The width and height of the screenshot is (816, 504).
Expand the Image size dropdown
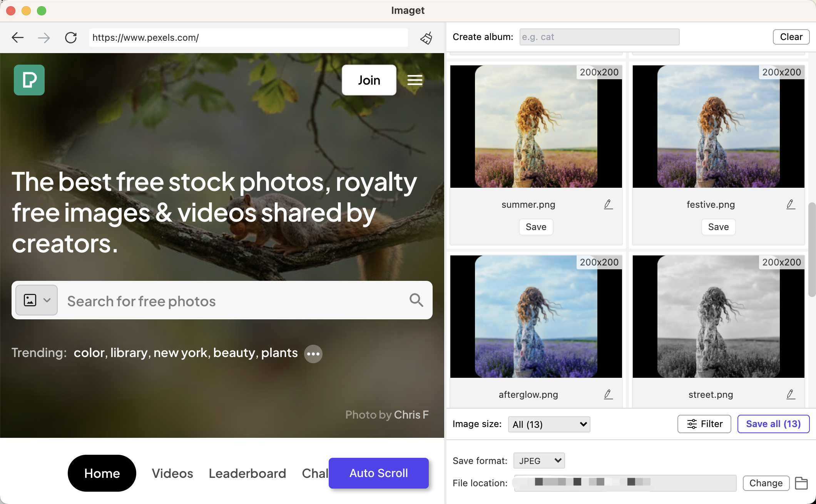click(x=549, y=424)
